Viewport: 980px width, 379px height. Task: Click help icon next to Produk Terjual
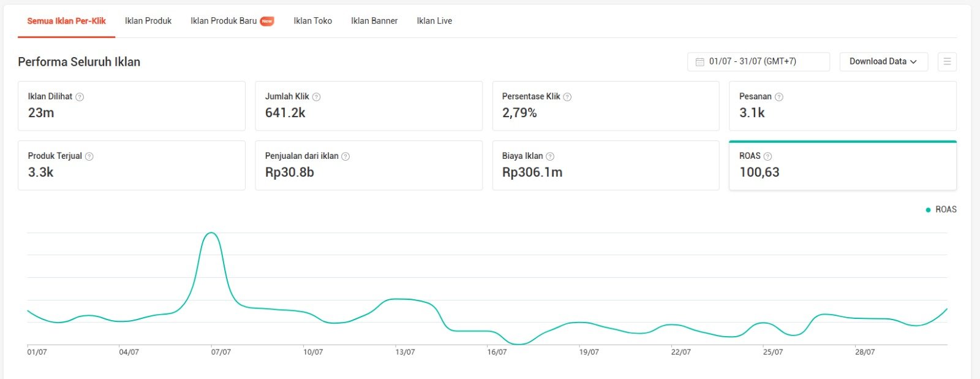pos(89,156)
